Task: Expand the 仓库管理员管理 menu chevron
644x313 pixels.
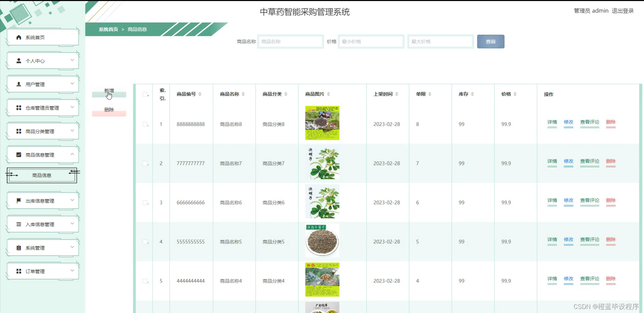Action: pyautogui.click(x=72, y=107)
